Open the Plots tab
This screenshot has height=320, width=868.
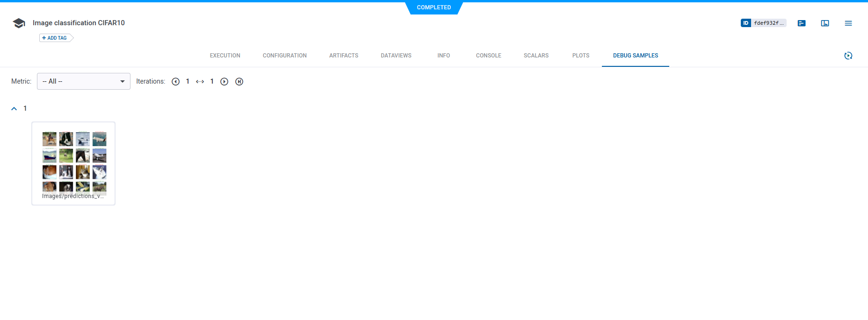point(580,56)
